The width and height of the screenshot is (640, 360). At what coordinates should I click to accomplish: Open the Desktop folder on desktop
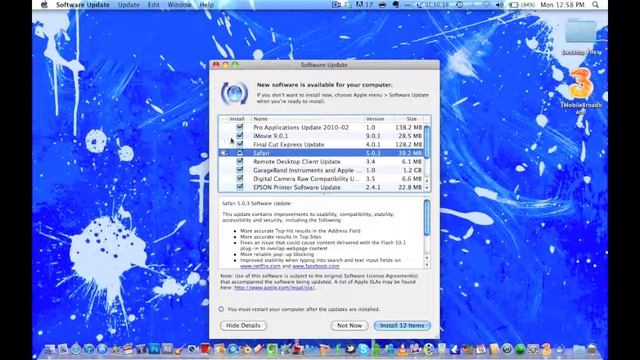pos(581,37)
